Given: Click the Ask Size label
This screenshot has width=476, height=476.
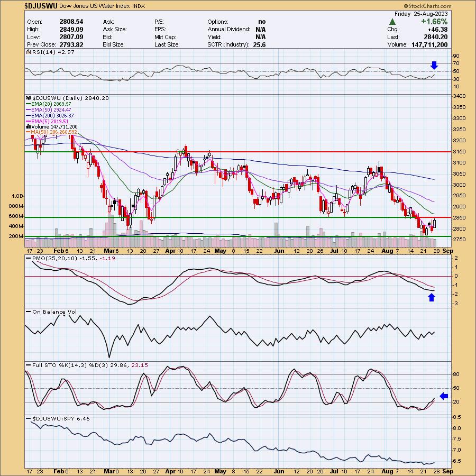Looking at the screenshot, I should point(115,30).
